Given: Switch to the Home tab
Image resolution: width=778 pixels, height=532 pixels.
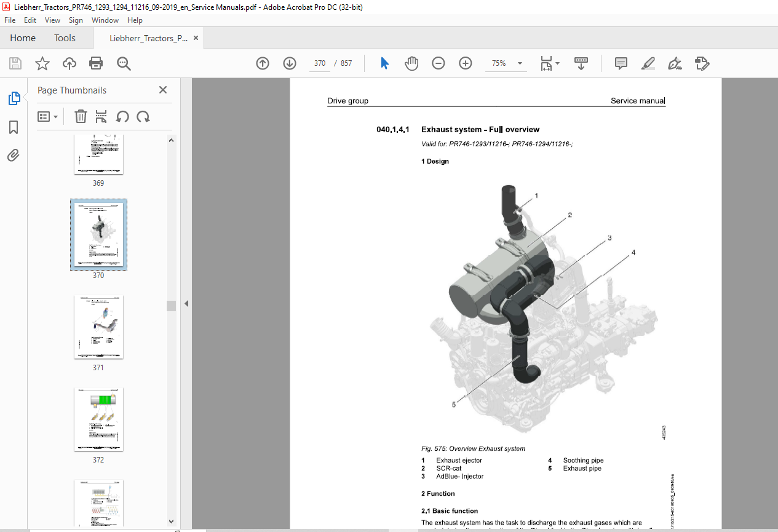Looking at the screenshot, I should [x=23, y=38].
